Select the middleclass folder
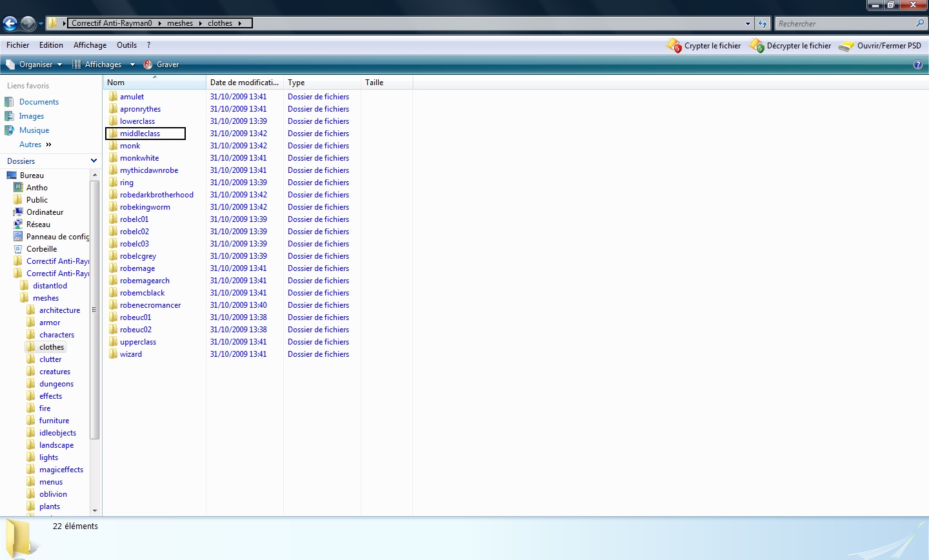The image size is (929, 560). tap(140, 134)
